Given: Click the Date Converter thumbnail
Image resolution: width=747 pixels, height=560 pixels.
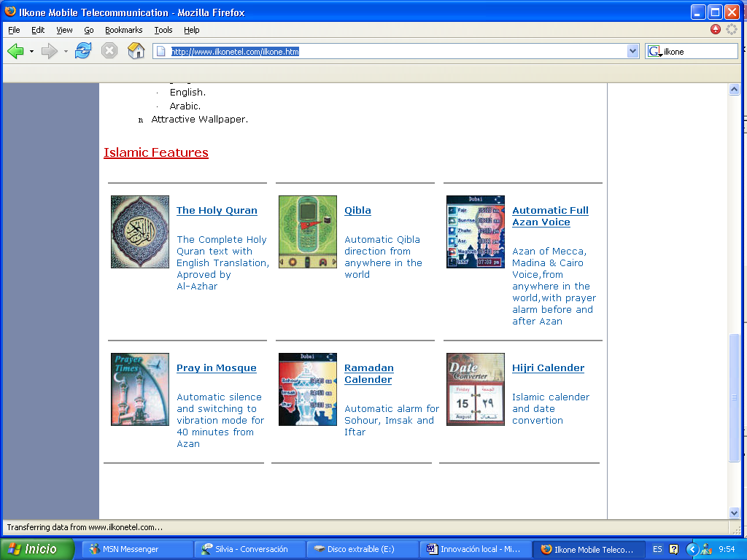Looking at the screenshot, I should (x=476, y=389).
